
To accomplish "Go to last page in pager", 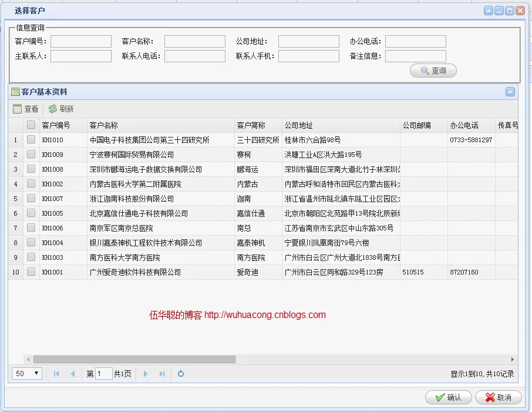I will (x=162, y=374).
